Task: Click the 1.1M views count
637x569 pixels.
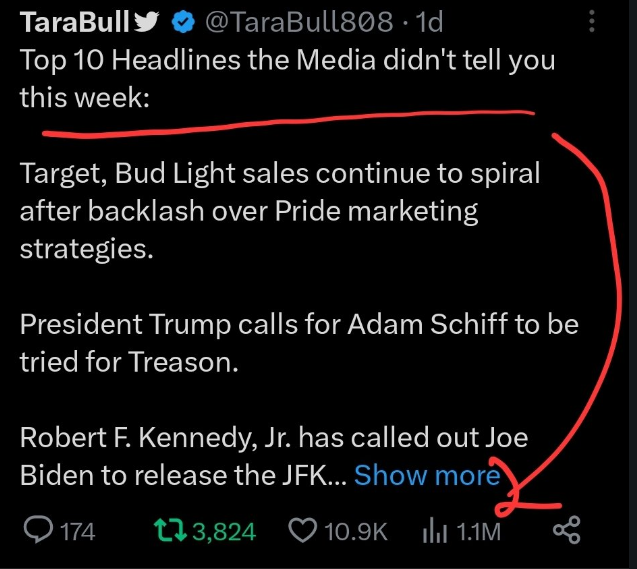Action: coord(478,531)
